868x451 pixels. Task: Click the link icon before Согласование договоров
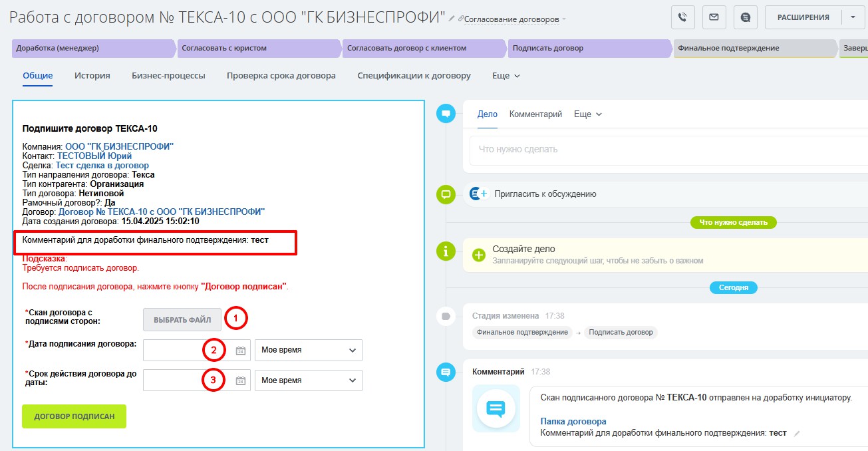click(x=460, y=19)
